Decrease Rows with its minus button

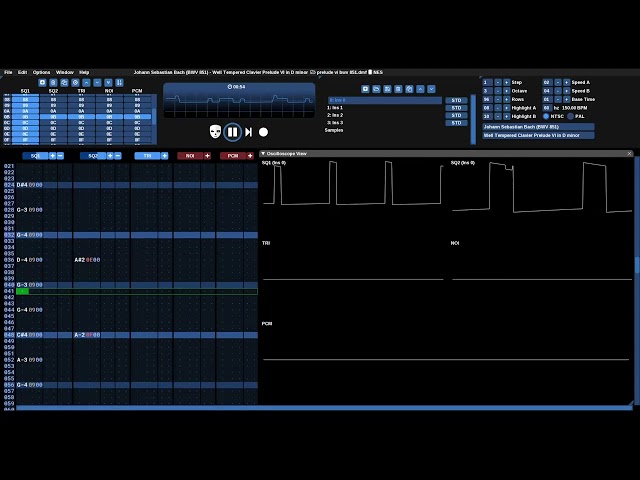[x=498, y=100]
